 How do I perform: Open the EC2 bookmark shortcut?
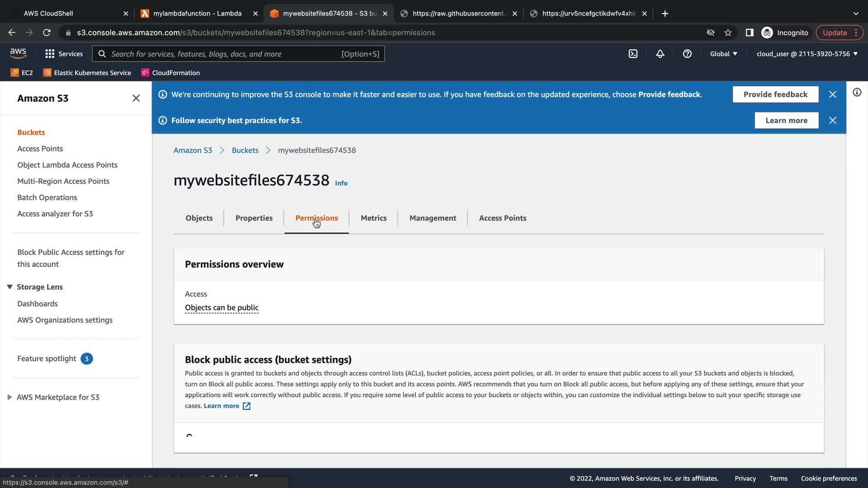pyautogui.click(x=22, y=73)
